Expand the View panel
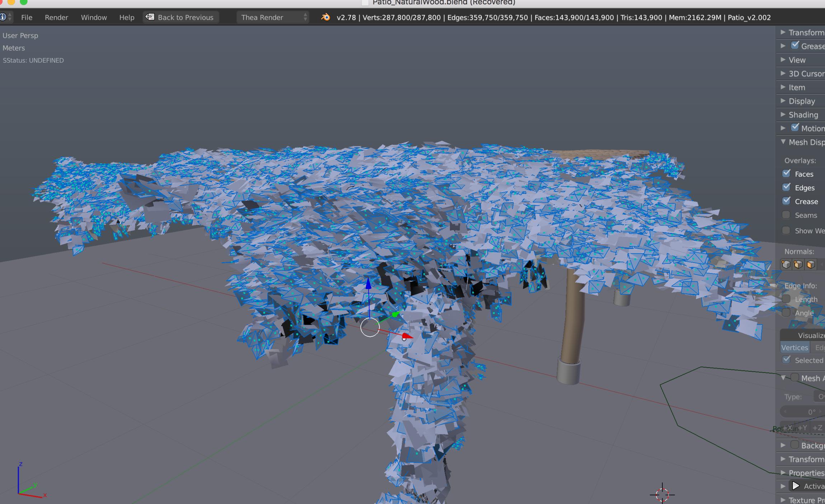 (x=783, y=60)
